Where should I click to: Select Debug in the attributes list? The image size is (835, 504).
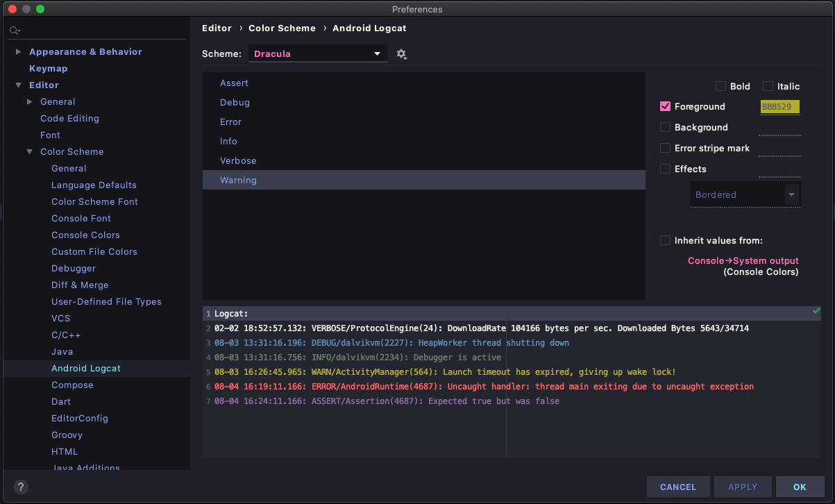coord(423,103)
